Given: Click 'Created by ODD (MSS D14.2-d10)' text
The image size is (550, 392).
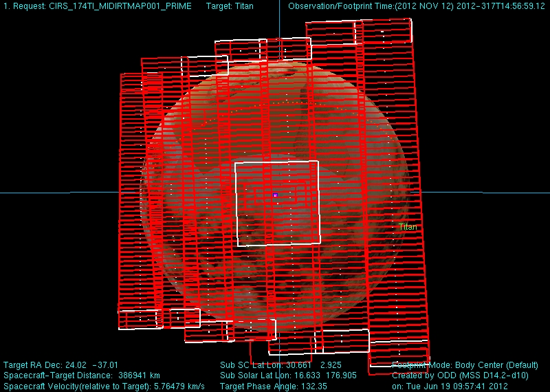Looking at the screenshot, I should 460,375.
